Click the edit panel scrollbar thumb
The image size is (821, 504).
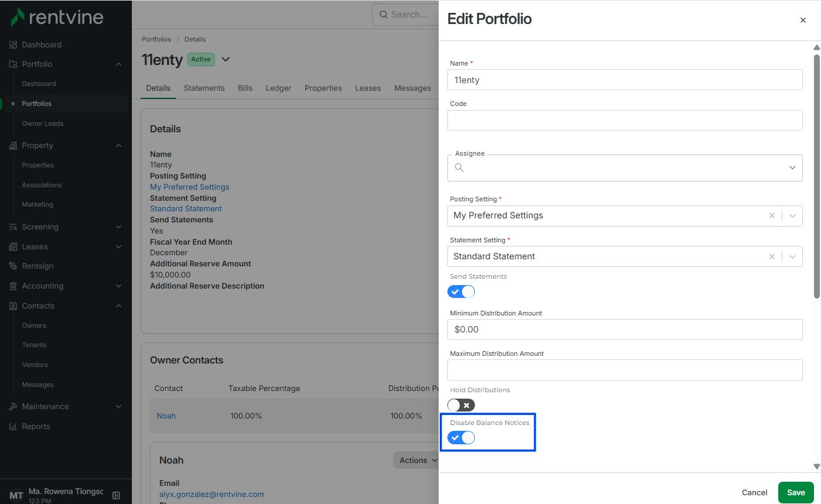point(816,176)
